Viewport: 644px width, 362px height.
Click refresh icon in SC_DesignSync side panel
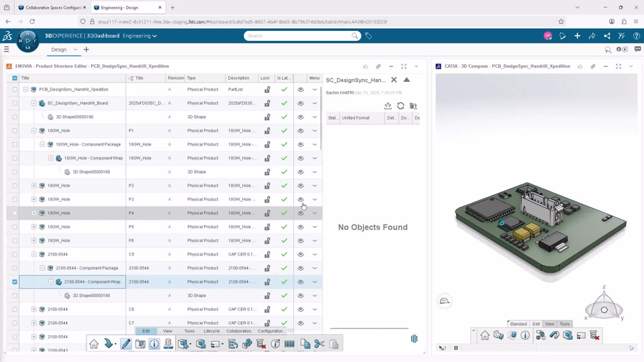tap(400, 106)
